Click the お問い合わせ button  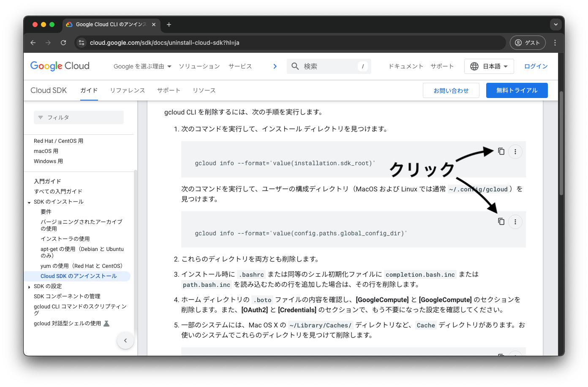pyautogui.click(x=451, y=90)
